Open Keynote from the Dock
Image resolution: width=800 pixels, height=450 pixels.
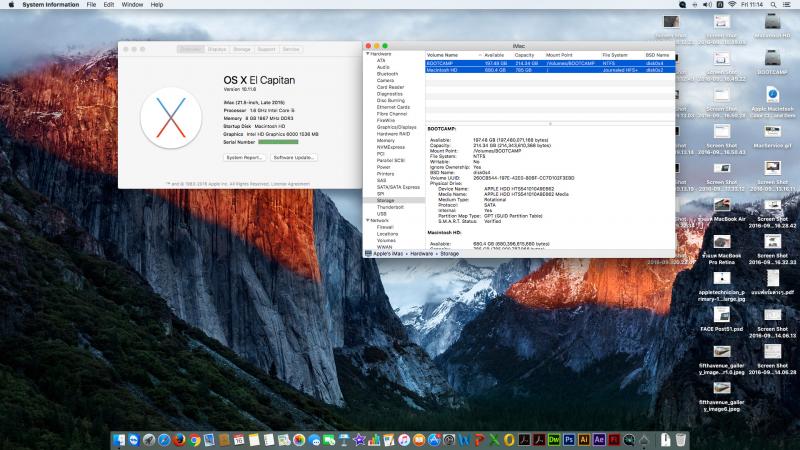click(x=344, y=440)
